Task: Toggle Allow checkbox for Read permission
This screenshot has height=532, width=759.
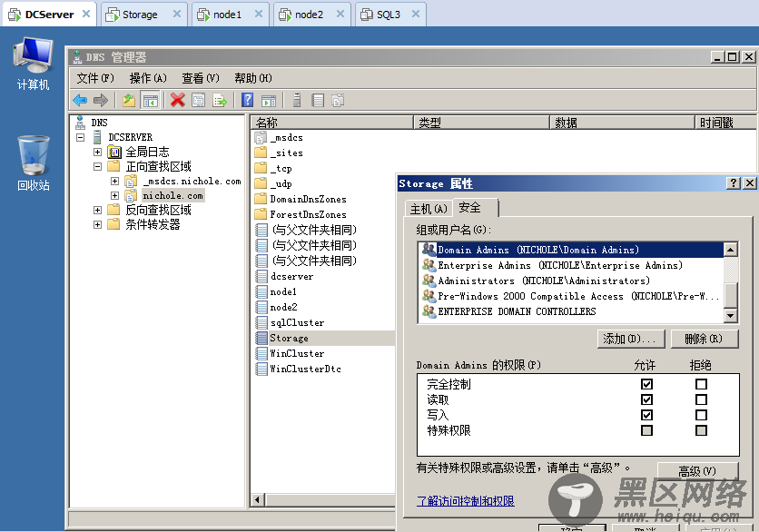Action: (x=646, y=399)
